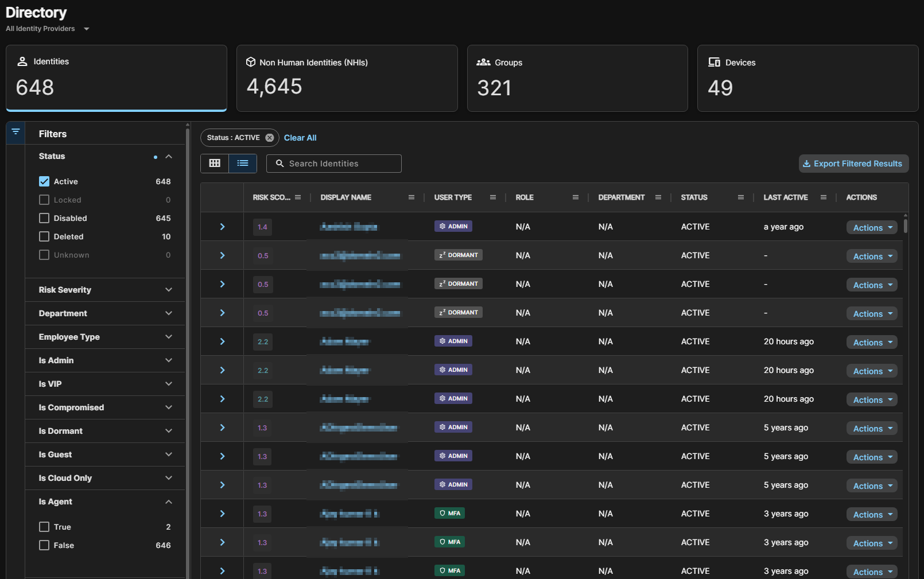The image size is (924, 579).
Task: Uncheck the Active status checkbox
Action: (44, 181)
